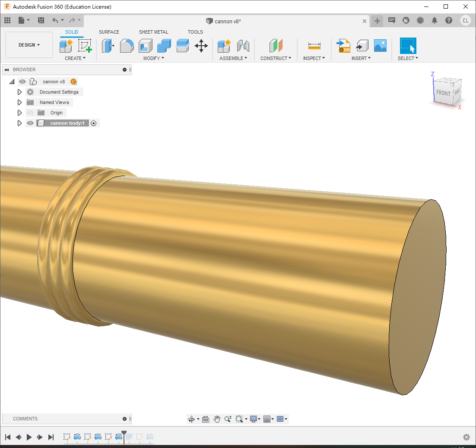Click the Insert SVG icon

343,46
